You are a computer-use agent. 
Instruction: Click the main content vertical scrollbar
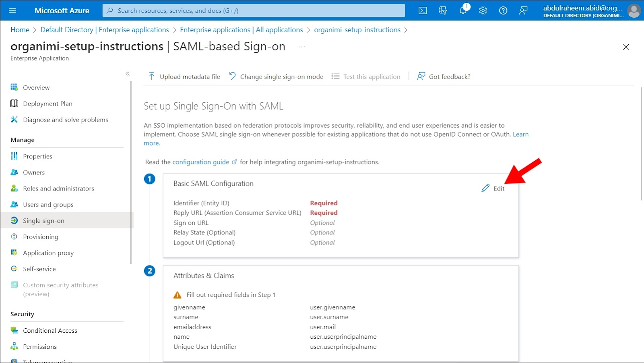point(642,144)
